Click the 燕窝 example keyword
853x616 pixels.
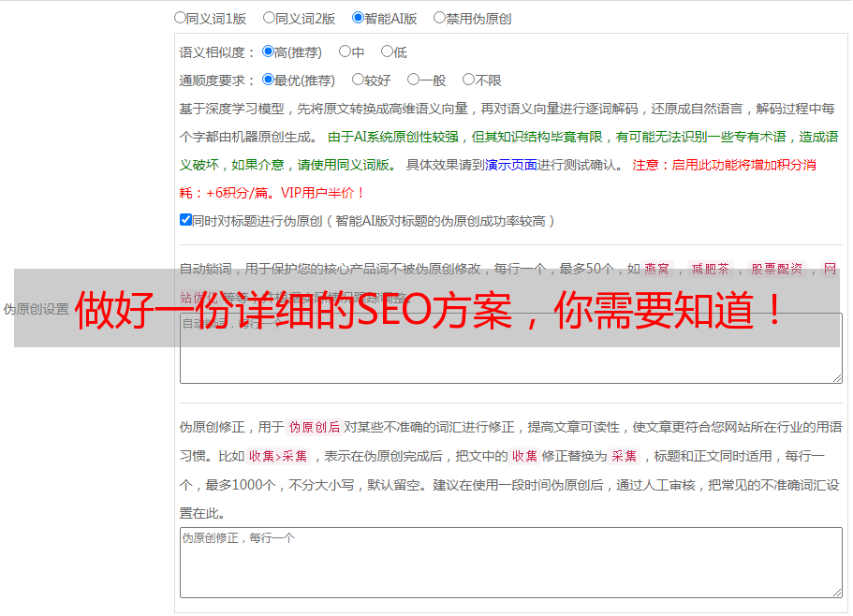(x=656, y=269)
